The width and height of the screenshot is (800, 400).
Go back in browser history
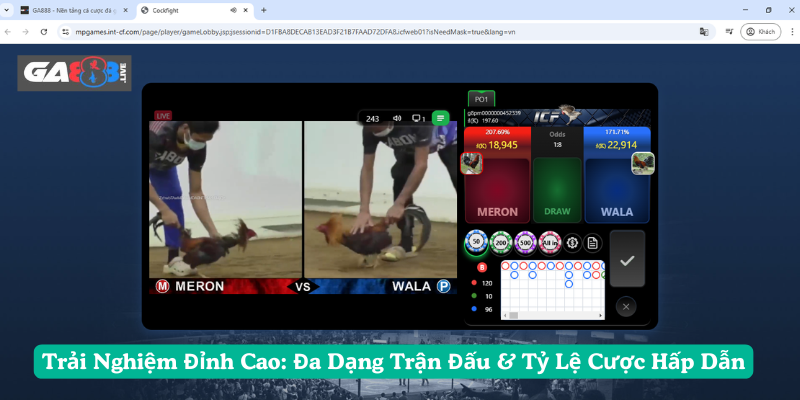(x=8, y=32)
